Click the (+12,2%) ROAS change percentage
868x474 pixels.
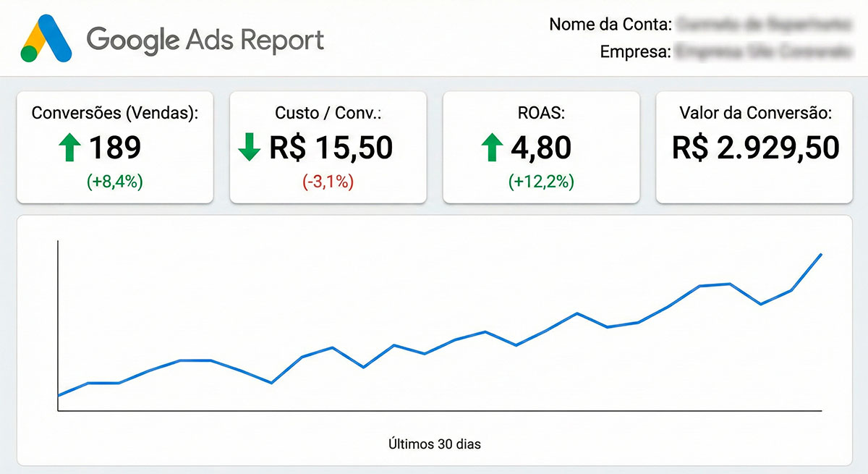541,182
